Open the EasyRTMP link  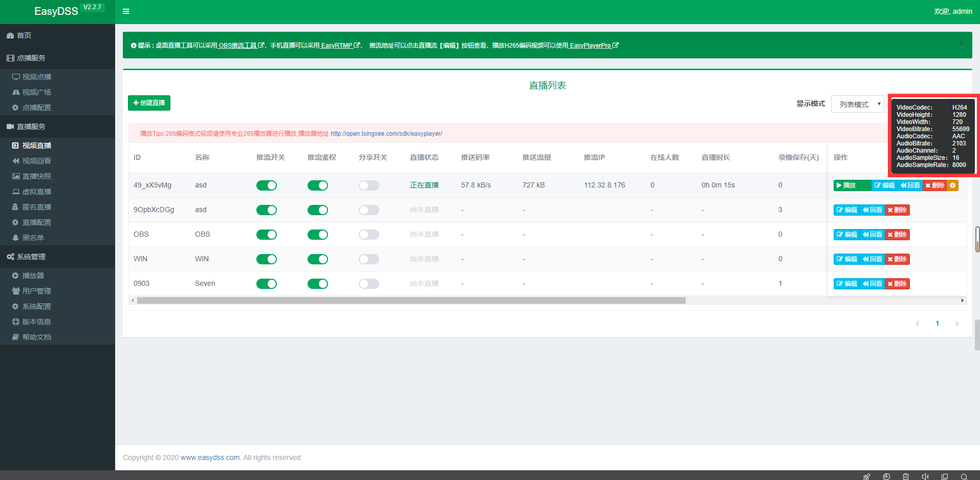point(340,46)
